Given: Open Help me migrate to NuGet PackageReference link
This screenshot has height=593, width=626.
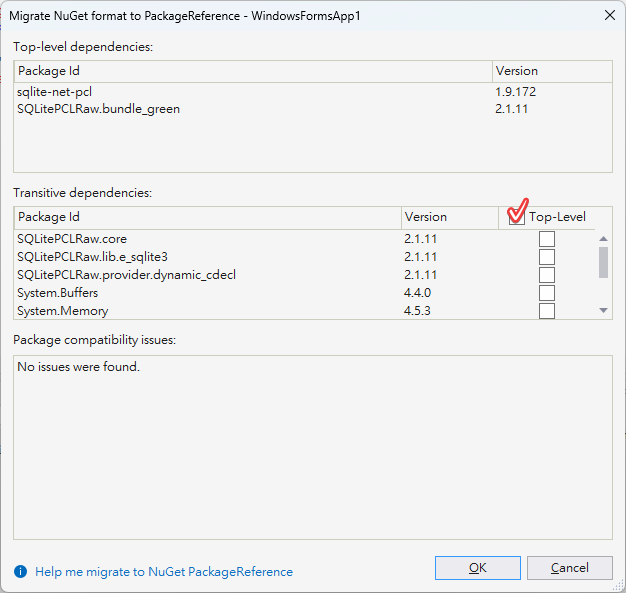Looking at the screenshot, I should coord(164,572).
